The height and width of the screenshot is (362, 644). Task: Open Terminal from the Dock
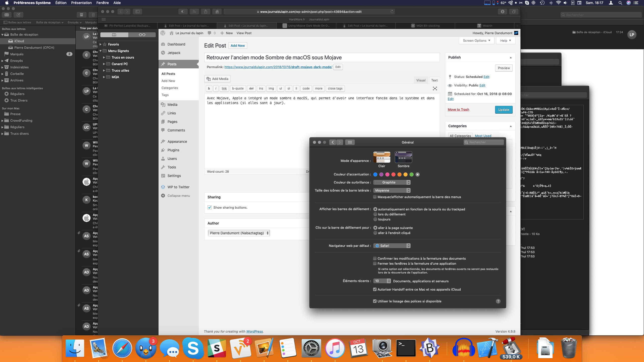point(406,348)
